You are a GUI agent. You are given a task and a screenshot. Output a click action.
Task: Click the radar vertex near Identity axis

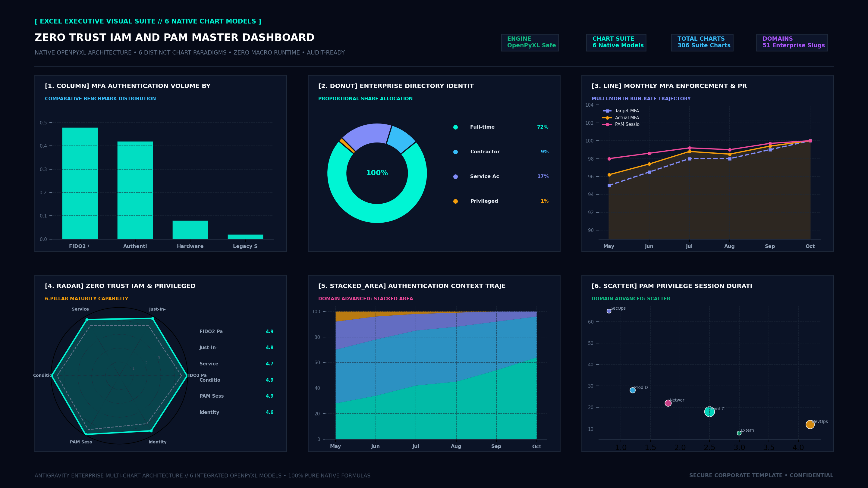pos(151,431)
